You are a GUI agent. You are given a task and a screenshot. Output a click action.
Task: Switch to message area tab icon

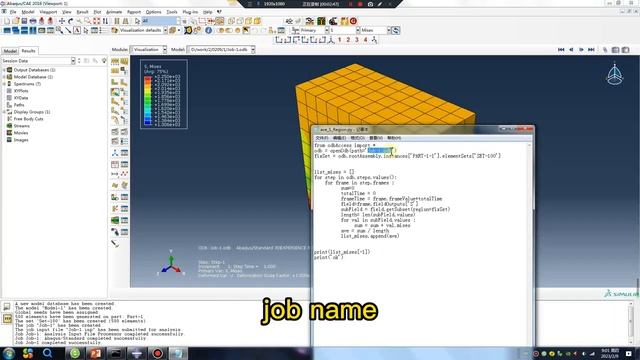click(x=7, y=307)
